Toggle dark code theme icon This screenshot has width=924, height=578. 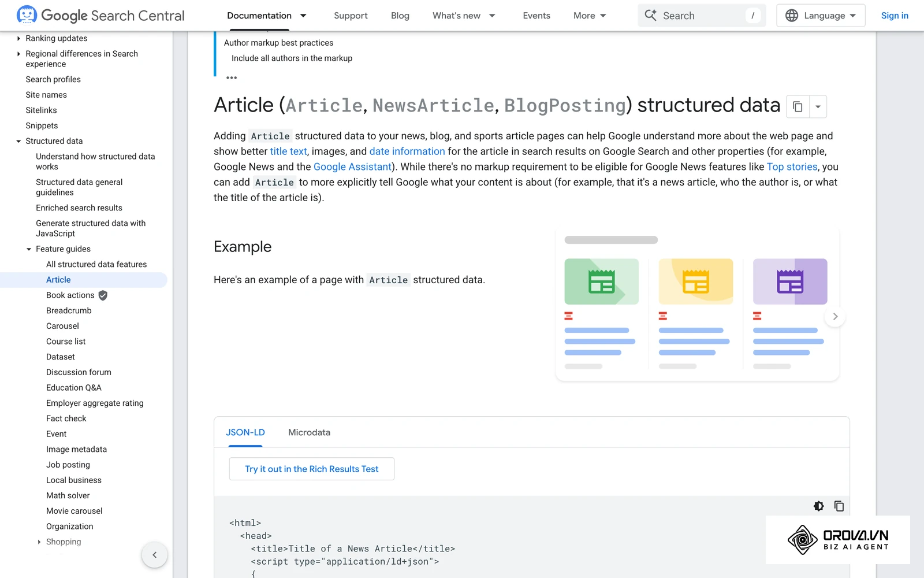click(818, 506)
